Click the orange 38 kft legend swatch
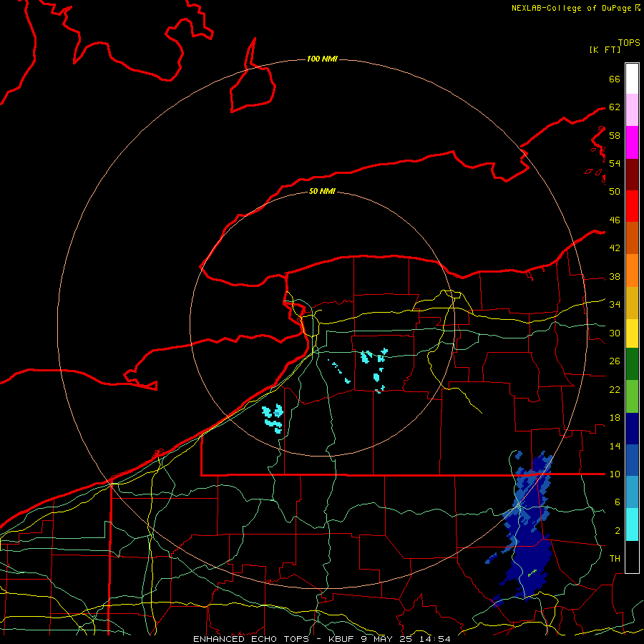 (x=632, y=270)
